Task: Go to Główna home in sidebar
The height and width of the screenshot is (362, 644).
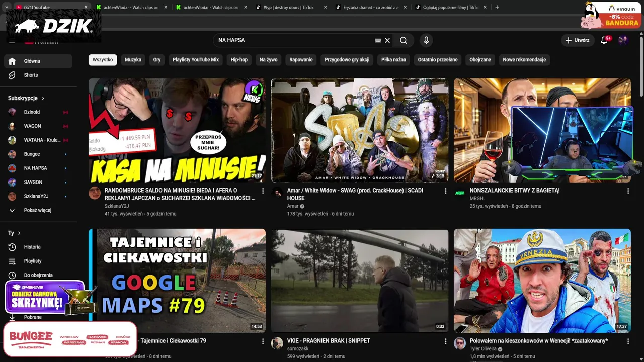Action: click(x=38, y=61)
